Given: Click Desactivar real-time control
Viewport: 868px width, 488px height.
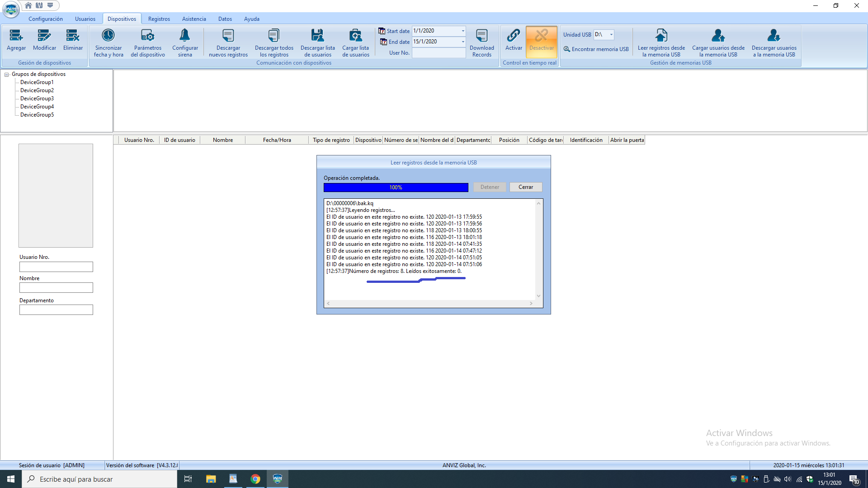Looking at the screenshot, I should point(542,42).
